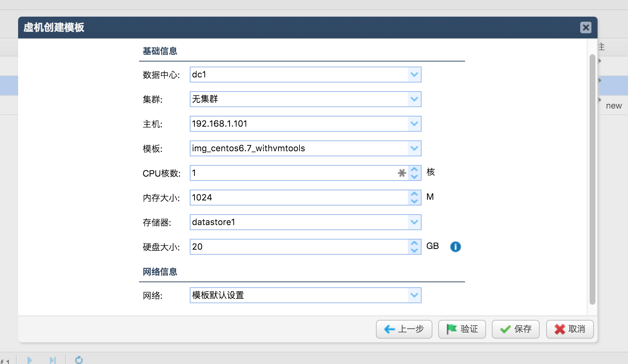628x364 pixels.
Task: Open the 主机 dropdown showing 192.168.1.101
Action: pos(414,123)
